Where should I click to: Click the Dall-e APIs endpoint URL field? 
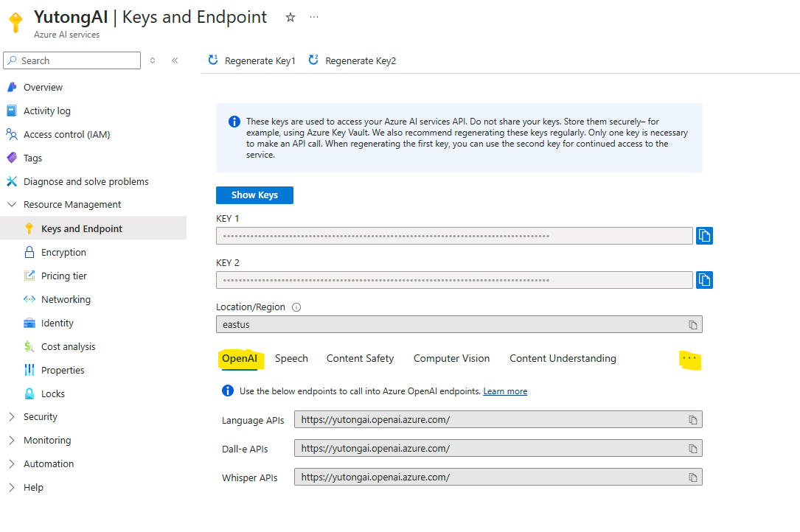pyautogui.click(x=498, y=448)
